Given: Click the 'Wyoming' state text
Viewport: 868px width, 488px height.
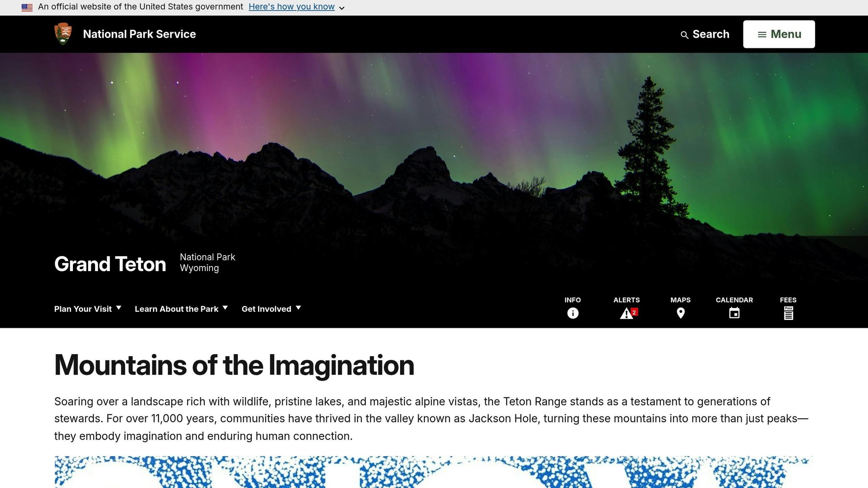Looking at the screenshot, I should [199, 268].
